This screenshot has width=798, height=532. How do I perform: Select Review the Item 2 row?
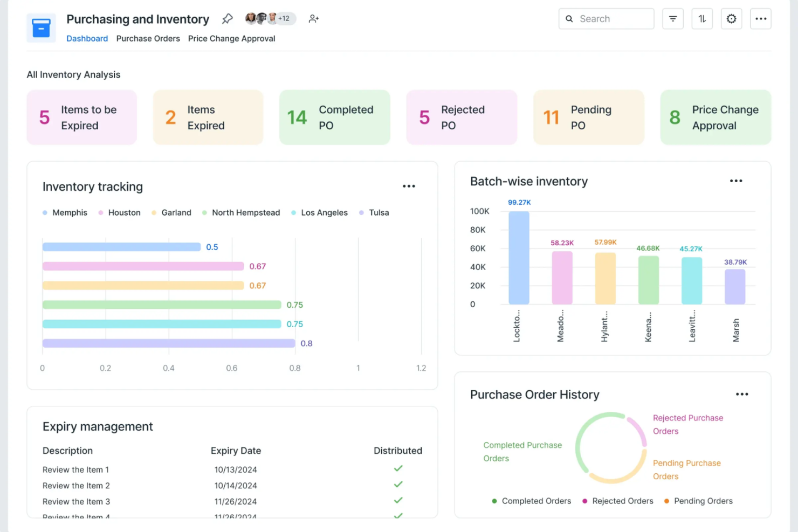(232, 485)
